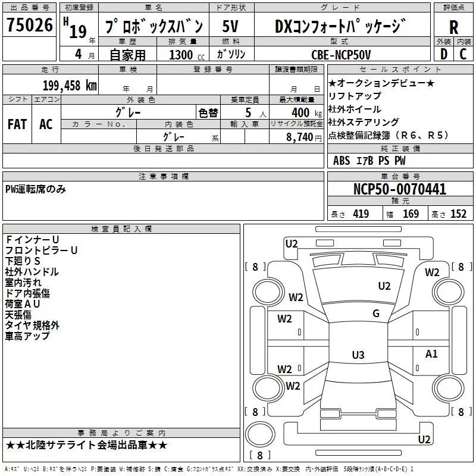Image resolution: width=476 pixels, height=476 pixels.
Task: Select the max load 400 kg
Action: pos(306,113)
